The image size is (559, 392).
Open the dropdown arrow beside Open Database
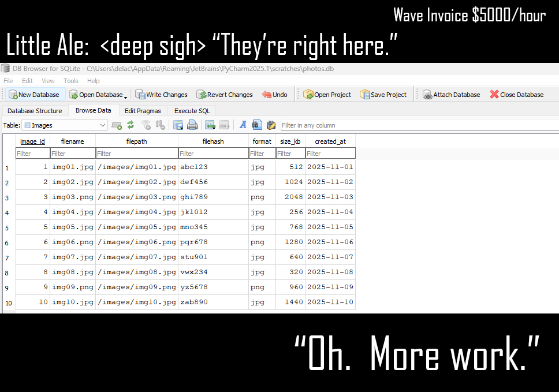[126, 96]
